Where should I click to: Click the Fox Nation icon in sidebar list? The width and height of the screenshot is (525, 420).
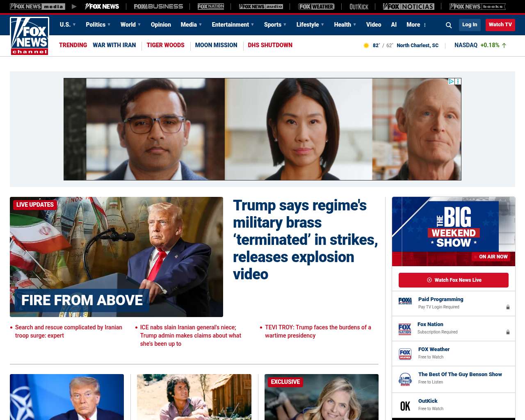405,329
